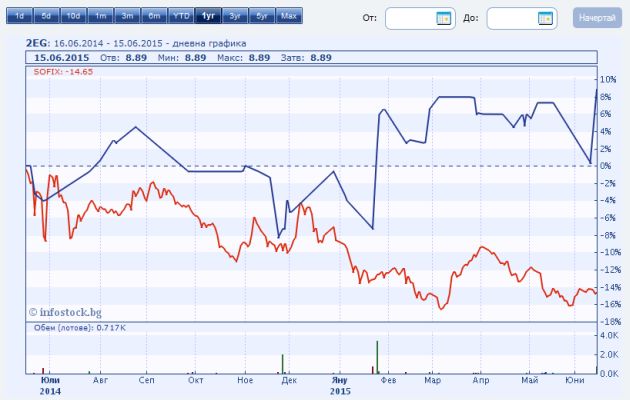Show the Max time range

point(288,17)
